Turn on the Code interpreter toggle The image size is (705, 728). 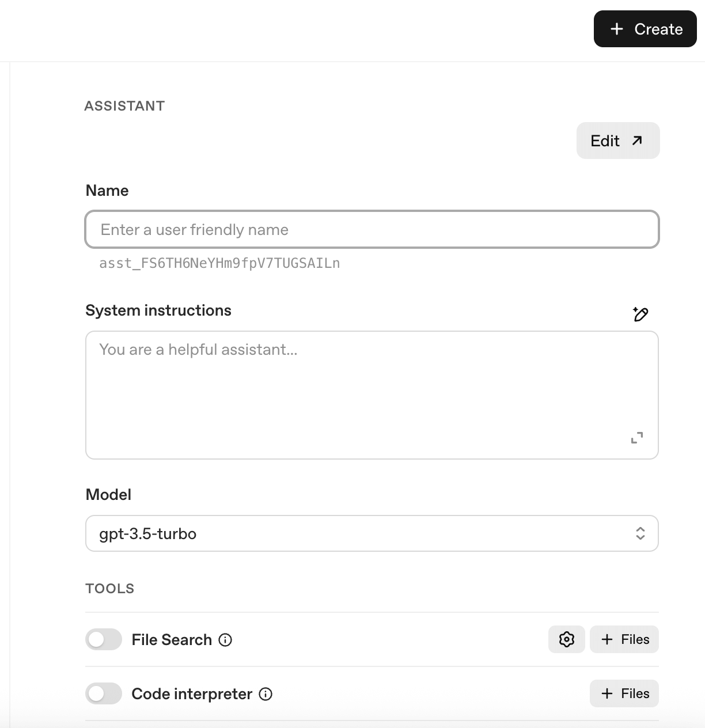[x=104, y=693]
